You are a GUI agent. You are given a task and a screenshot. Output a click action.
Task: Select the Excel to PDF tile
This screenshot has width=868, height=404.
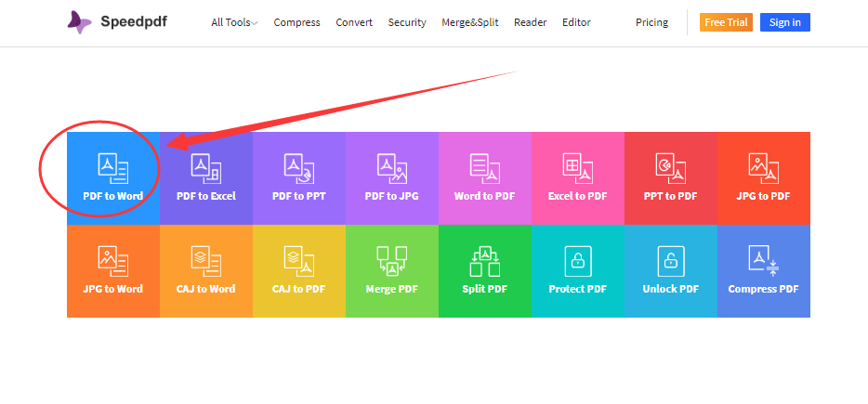coord(578,178)
